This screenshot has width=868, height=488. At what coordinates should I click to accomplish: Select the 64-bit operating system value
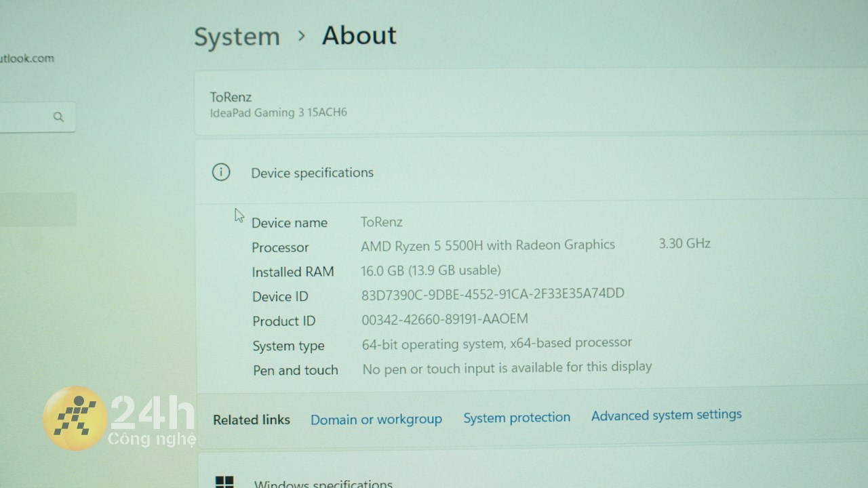[497, 344]
